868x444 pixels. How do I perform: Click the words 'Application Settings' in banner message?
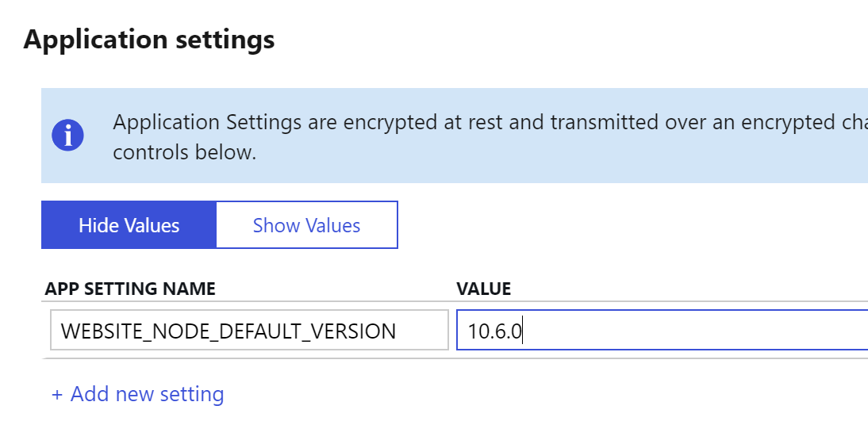point(206,123)
